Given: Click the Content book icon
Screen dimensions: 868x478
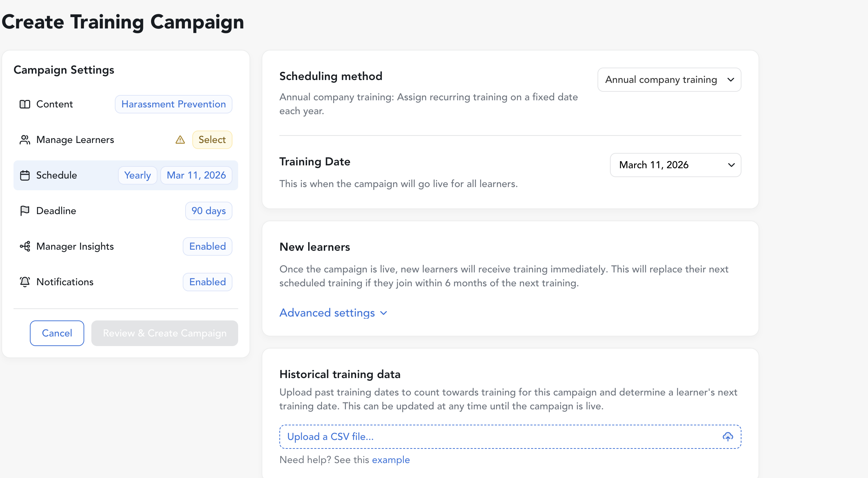Looking at the screenshot, I should [x=25, y=104].
